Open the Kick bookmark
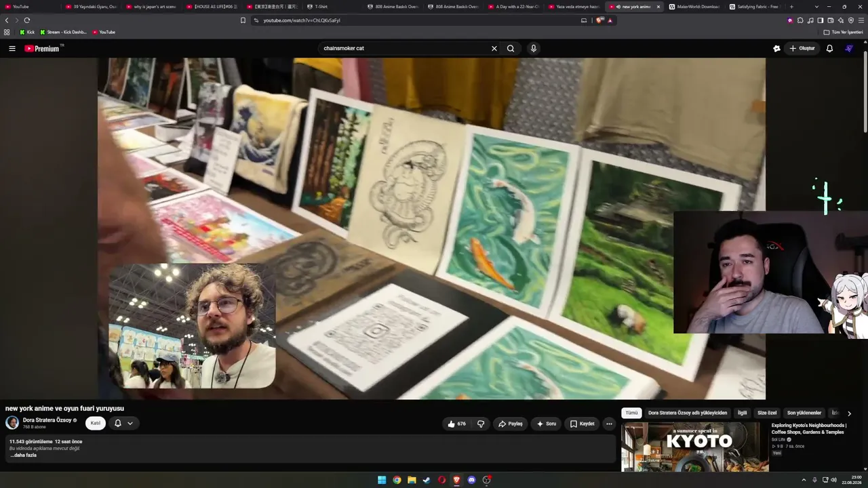Screen dimensions: 868x488 (27, 32)
